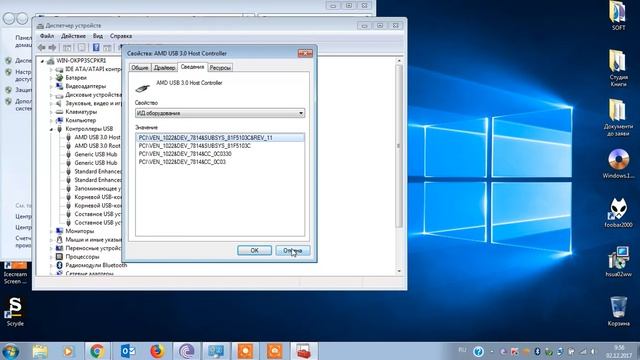Click the blue question-mark tray icon
The width and height of the screenshot is (640, 360).
pyautogui.click(x=478, y=351)
